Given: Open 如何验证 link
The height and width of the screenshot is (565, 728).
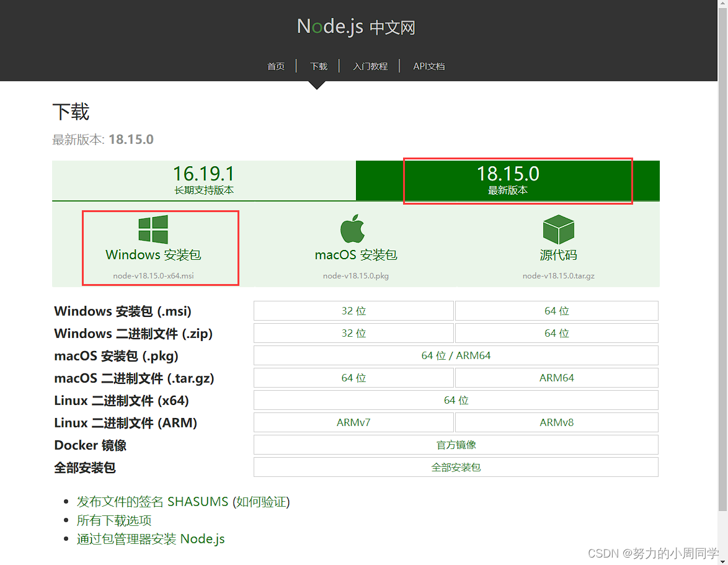Looking at the screenshot, I should pyautogui.click(x=261, y=501).
